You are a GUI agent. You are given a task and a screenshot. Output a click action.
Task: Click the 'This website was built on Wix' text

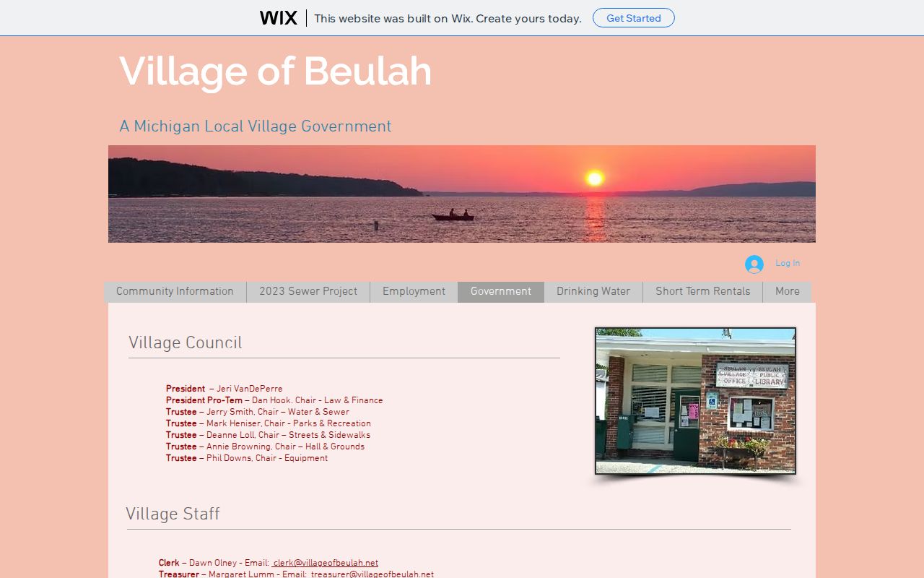[448, 19]
